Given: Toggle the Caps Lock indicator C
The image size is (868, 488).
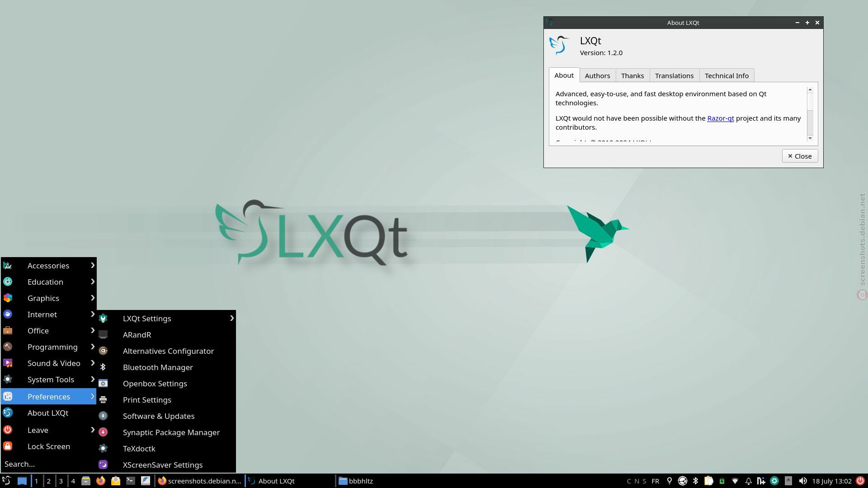Looking at the screenshot, I should pyautogui.click(x=629, y=481).
